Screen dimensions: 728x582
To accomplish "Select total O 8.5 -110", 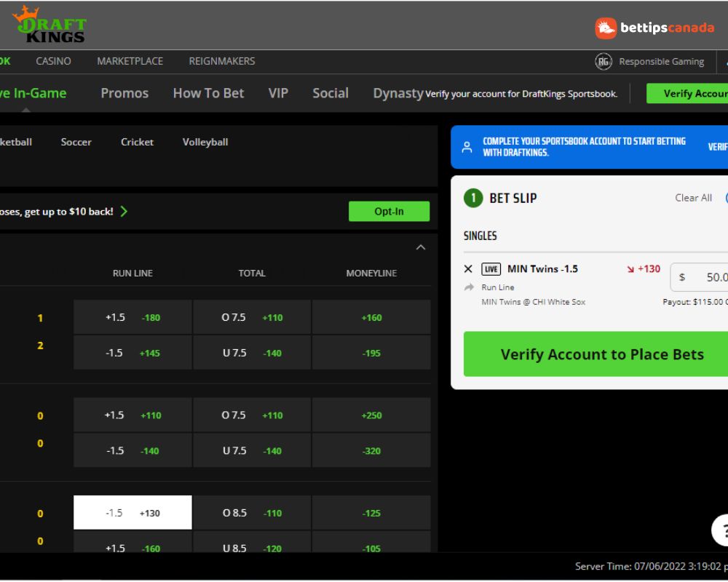I will coord(252,513).
